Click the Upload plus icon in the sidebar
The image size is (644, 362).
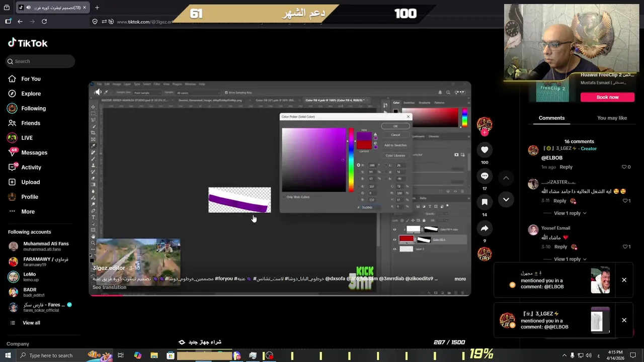click(12, 182)
